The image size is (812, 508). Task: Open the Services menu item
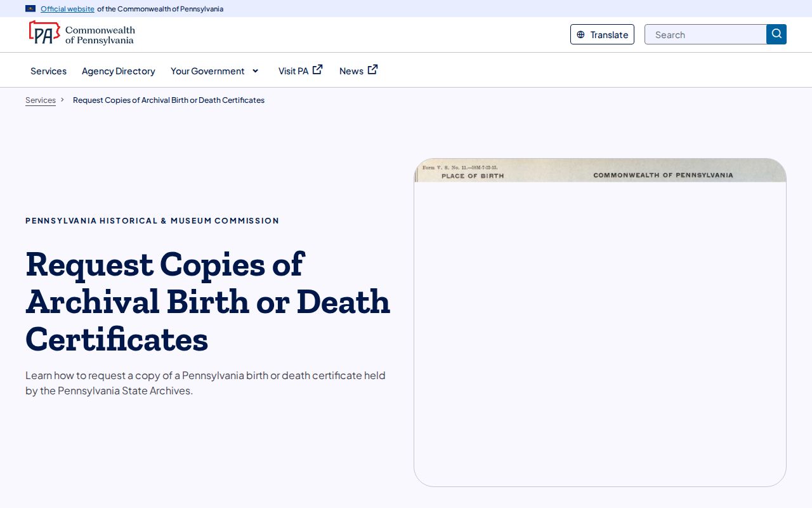(48, 71)
